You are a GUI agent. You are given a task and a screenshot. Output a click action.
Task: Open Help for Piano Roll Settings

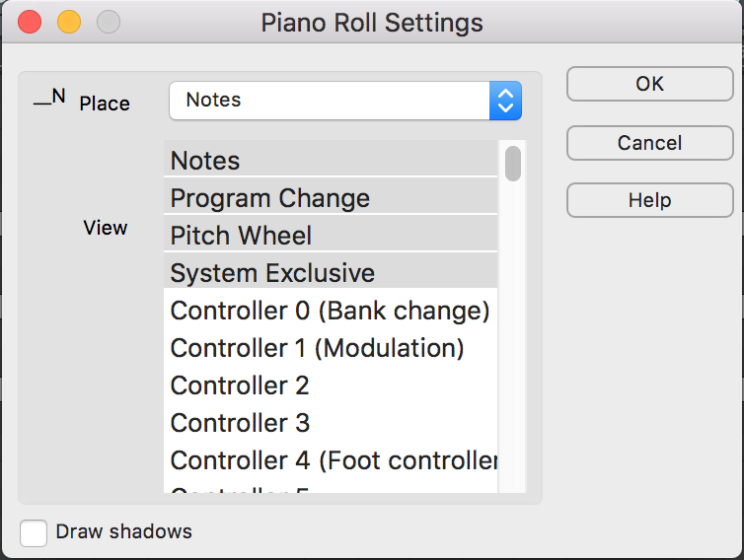[x=649, y=200]
